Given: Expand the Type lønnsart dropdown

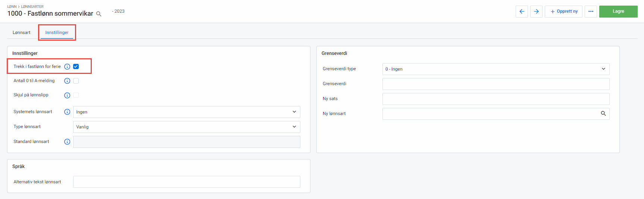Looking at the screenshot, I should pos(187,127).
